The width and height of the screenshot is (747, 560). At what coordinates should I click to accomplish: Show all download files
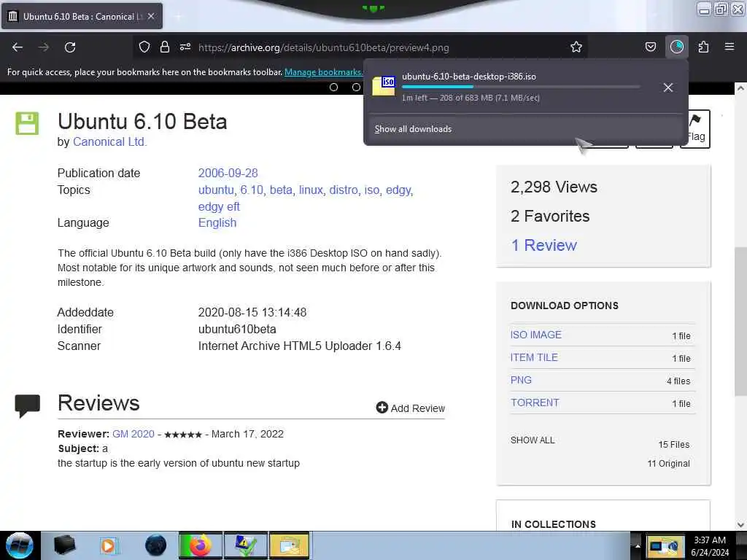[533, 440]
